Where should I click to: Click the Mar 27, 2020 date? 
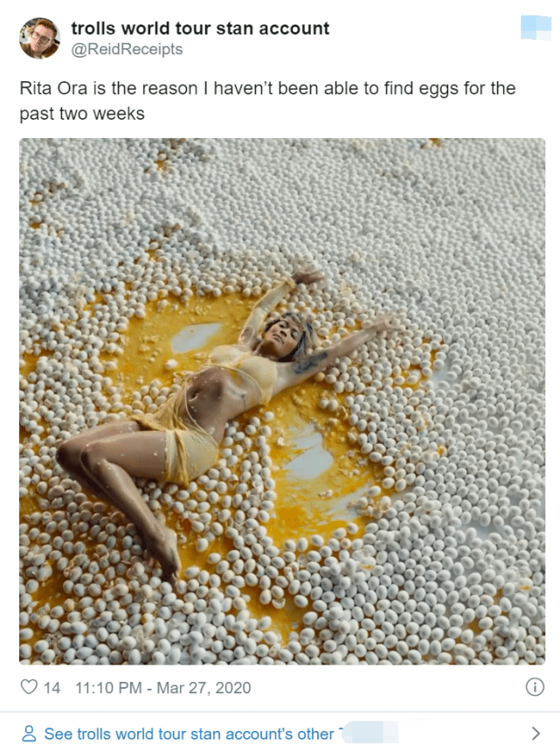tap(204, 687)
